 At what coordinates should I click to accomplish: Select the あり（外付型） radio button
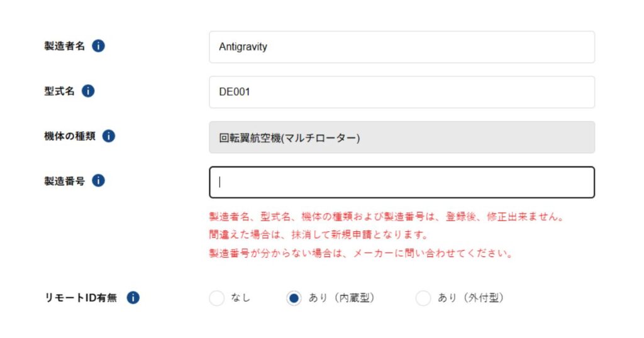point(423,298)
